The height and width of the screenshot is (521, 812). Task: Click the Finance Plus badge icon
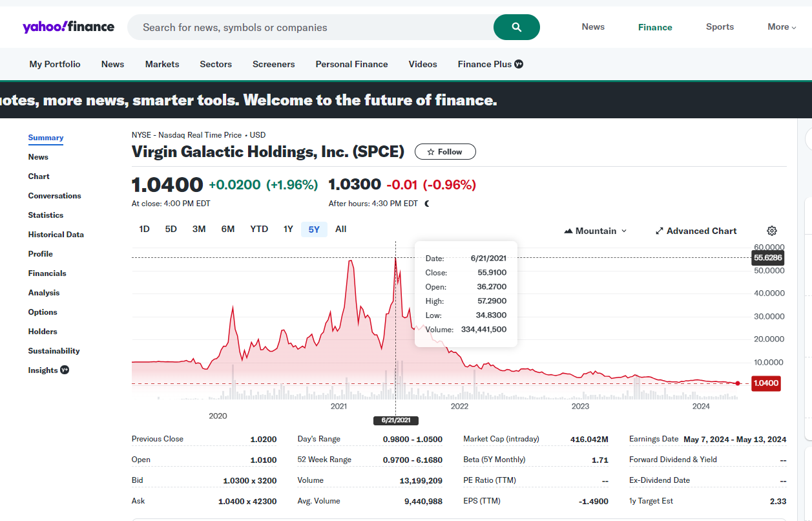point(519,64)
